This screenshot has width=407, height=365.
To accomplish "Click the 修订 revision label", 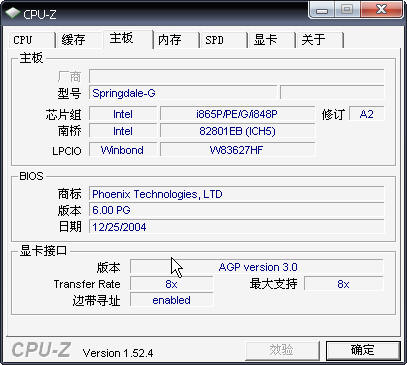I will [x=333, y=114].
